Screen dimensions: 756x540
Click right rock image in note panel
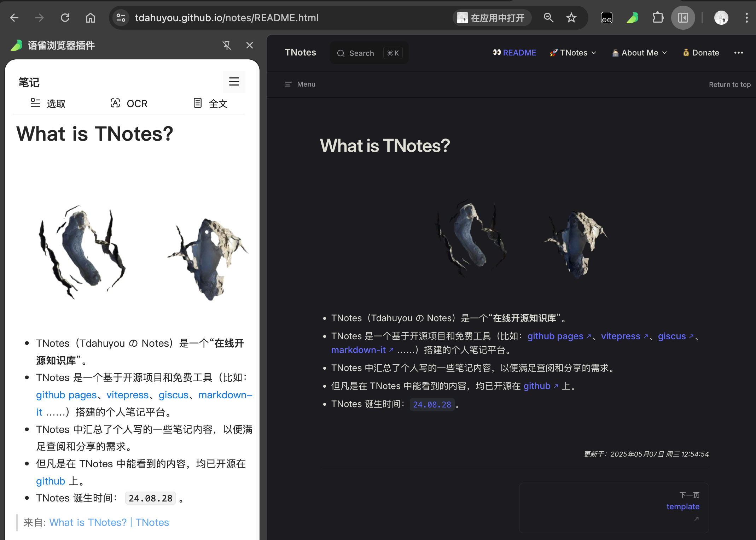tap(208, 259)
